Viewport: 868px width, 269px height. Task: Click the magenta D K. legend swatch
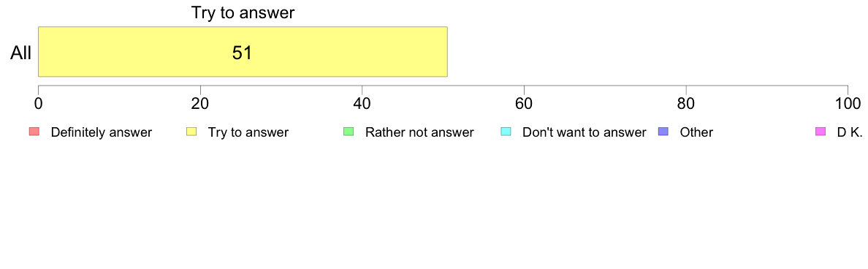coord(821,132)
